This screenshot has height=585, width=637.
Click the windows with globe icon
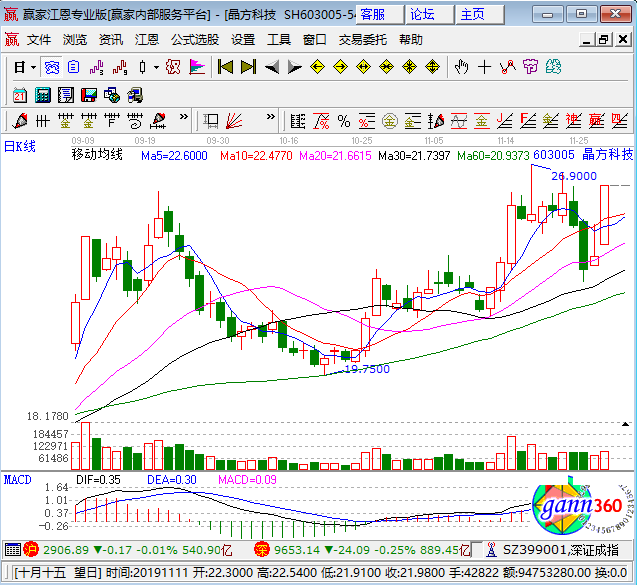pos(112,95)
